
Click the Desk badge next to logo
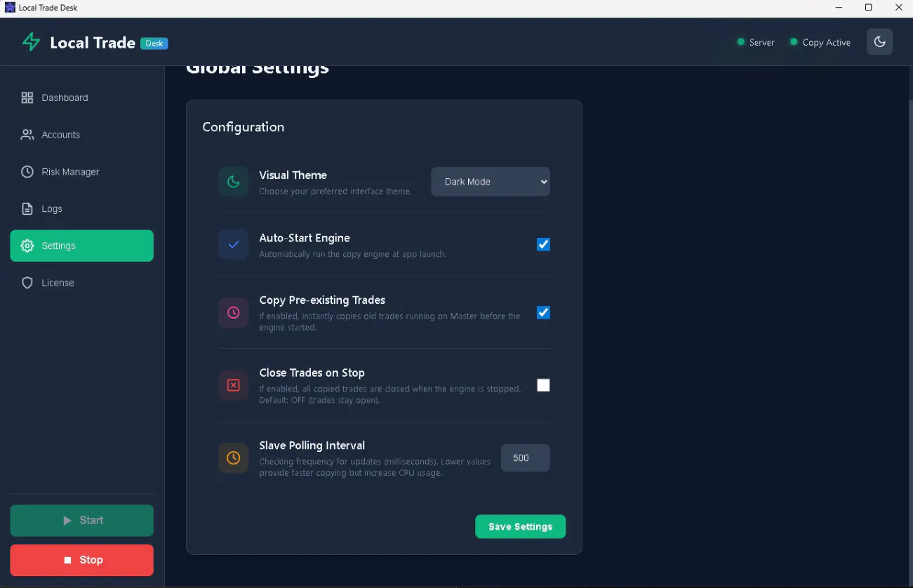154,44
